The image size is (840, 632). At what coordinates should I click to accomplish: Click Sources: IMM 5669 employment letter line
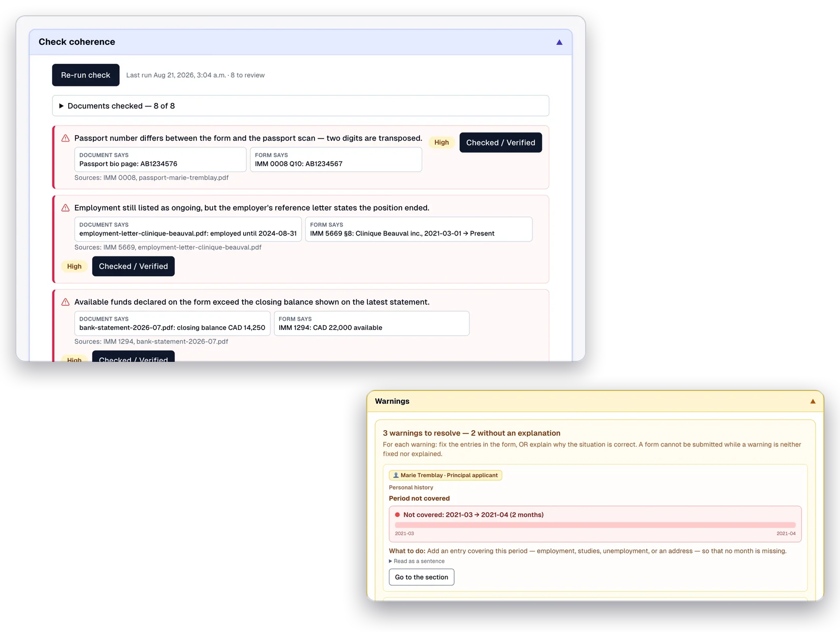click(168, 247)
